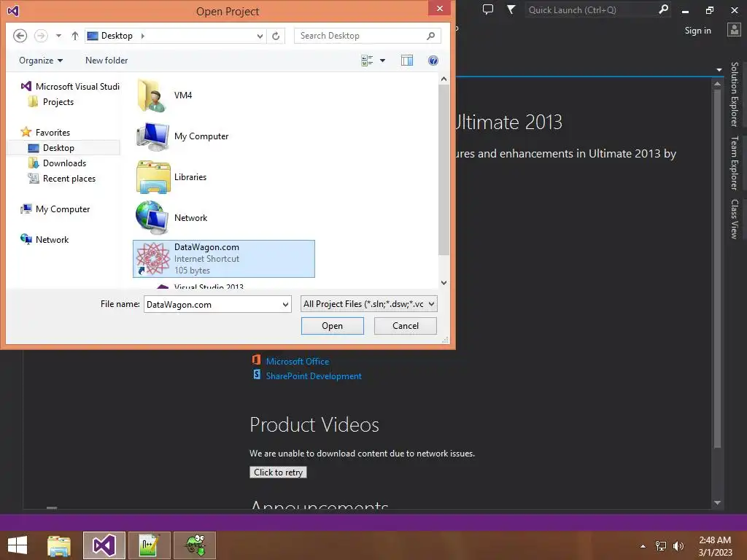This screenshot has width=747, height=560.
Task: Click the Click to retry button
Action: [278, 472]
